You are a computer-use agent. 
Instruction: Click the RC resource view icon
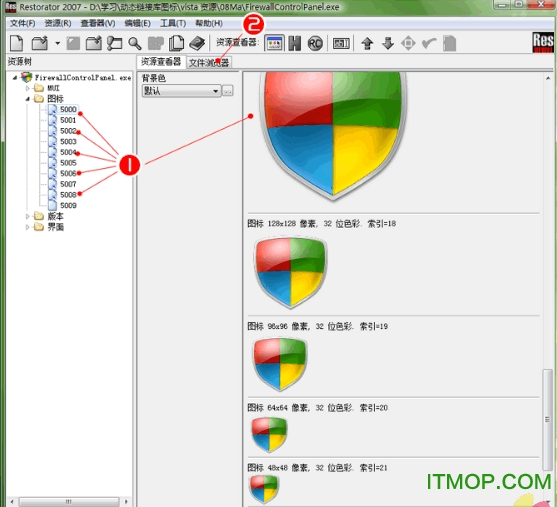[x=315, y=44]
